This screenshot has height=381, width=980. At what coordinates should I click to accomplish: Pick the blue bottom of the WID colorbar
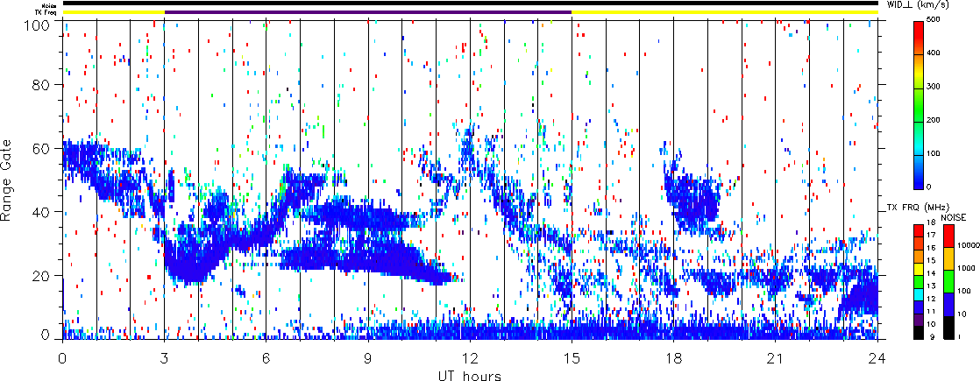920,181
